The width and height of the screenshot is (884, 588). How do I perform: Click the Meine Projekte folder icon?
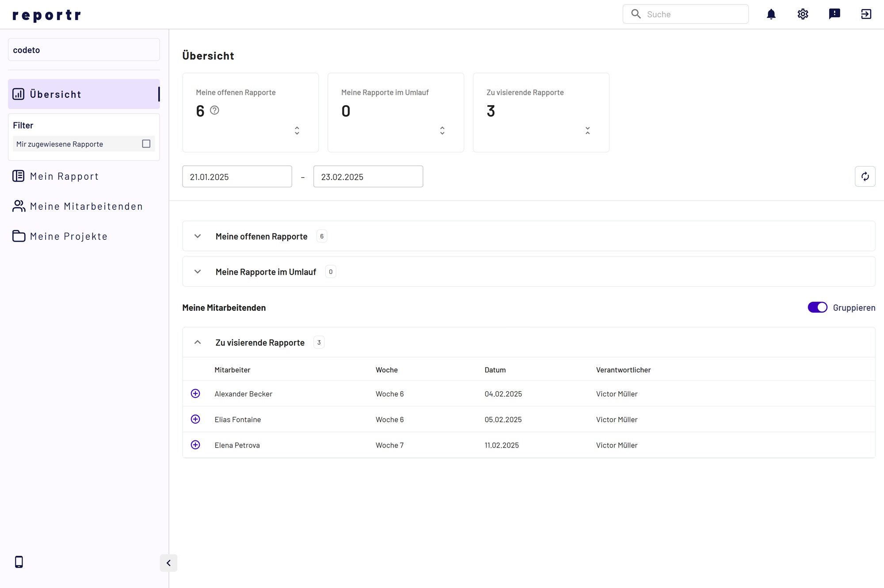tap(19, 236)
